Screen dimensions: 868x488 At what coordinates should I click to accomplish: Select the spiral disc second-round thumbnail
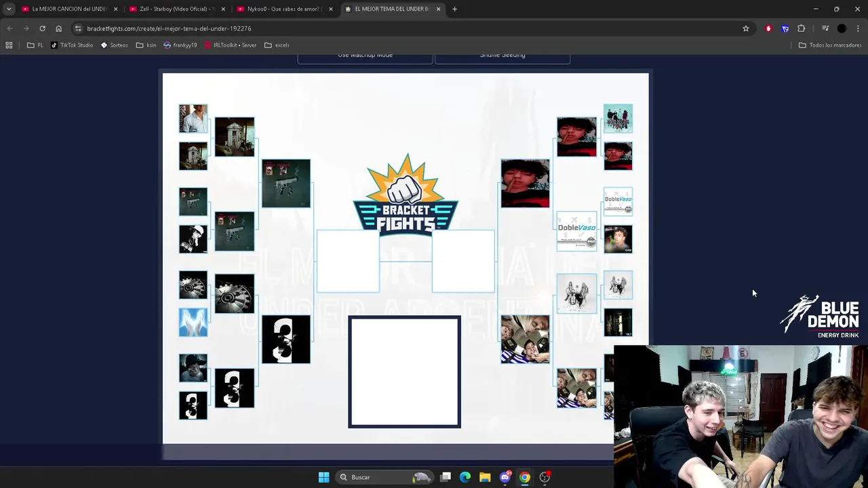point(235,293)
